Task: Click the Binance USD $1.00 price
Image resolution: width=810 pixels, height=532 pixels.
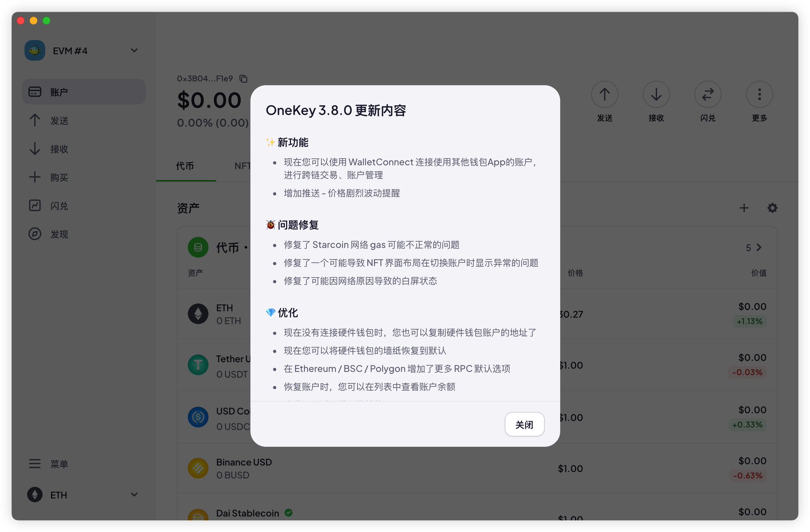Action: click(x=570, y=469)
